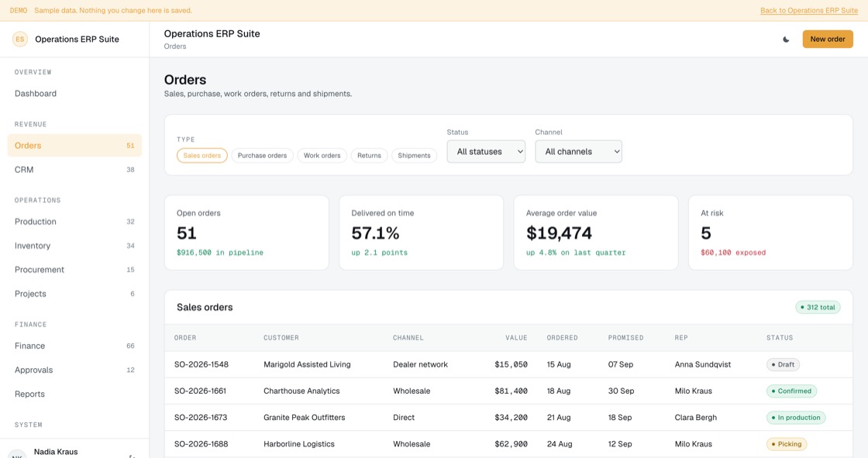Click customer Marigold Assisted Living

[x=307, y=364]
